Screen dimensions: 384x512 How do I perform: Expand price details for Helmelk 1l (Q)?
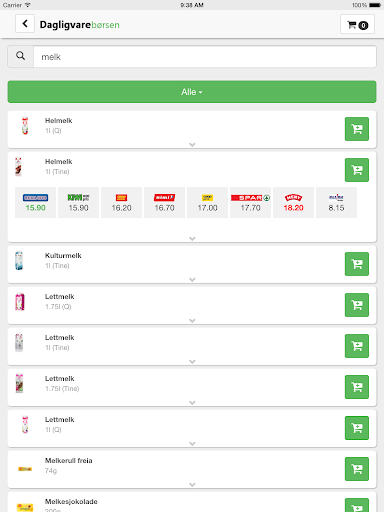[192, 145]
